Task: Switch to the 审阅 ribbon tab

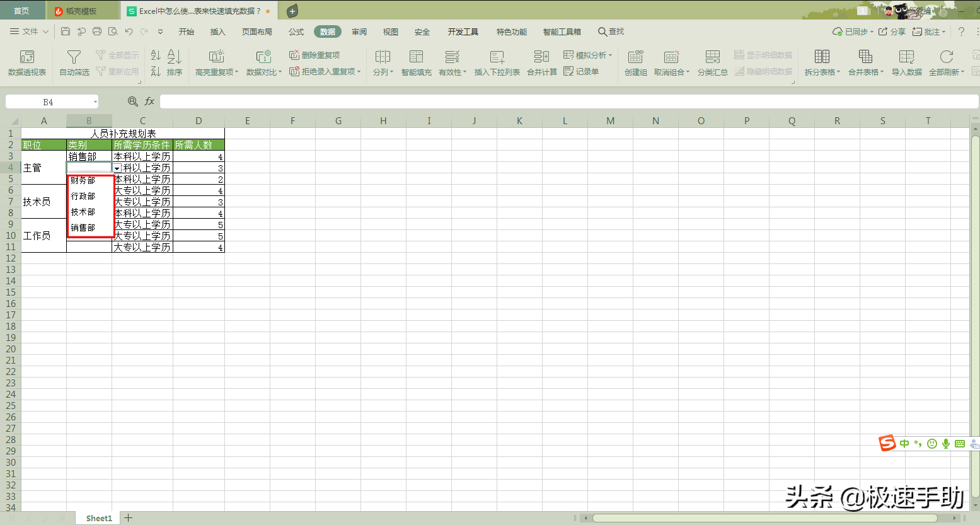Action: (359, 32)
